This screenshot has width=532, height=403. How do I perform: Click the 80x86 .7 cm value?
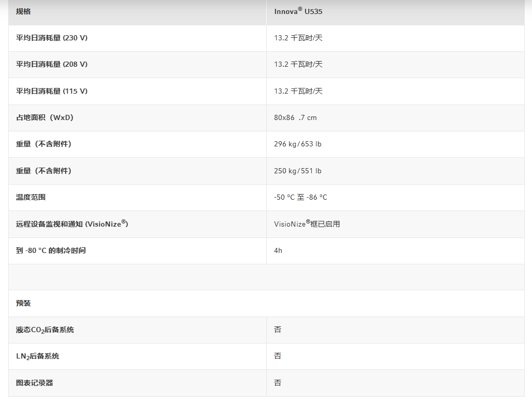(x=295, y=118)
